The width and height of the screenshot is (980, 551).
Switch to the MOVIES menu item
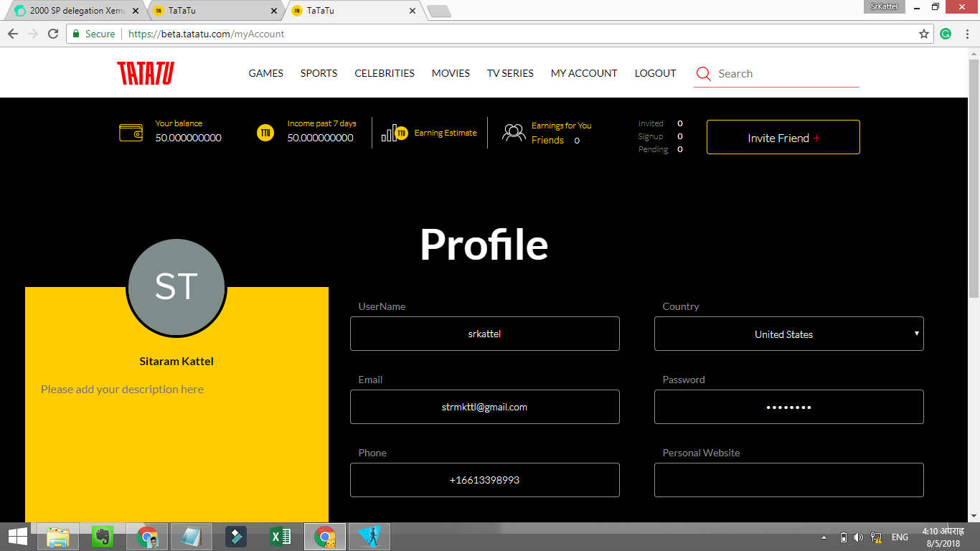451,72
